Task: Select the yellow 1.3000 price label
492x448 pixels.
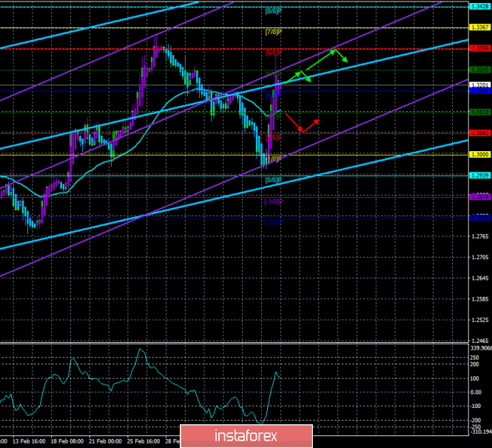Action: click(x=480, y=154)
